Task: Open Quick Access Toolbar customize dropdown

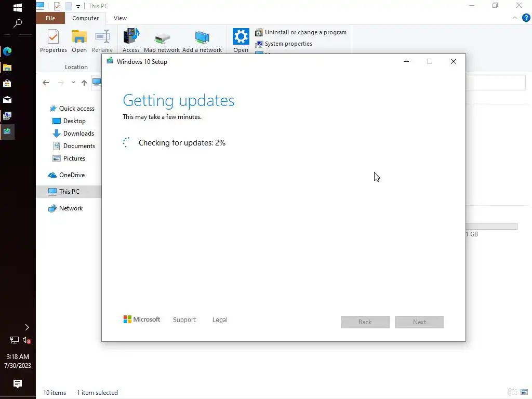Action: tap(78, 6)
